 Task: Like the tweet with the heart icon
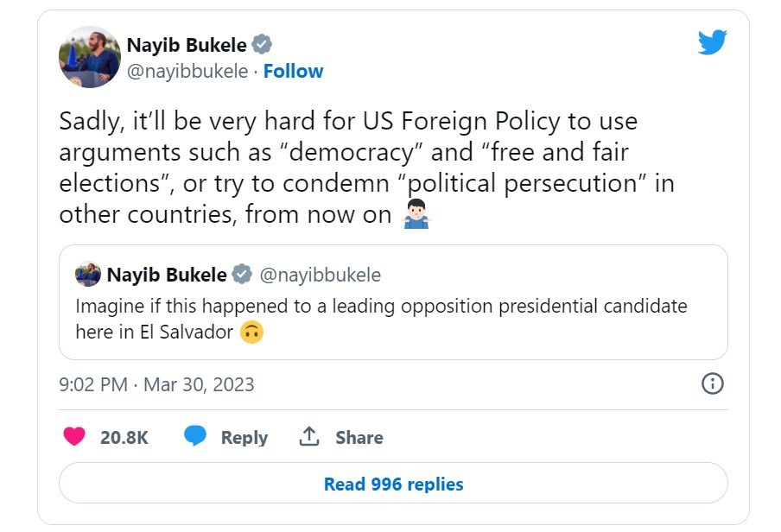(74, 436)
